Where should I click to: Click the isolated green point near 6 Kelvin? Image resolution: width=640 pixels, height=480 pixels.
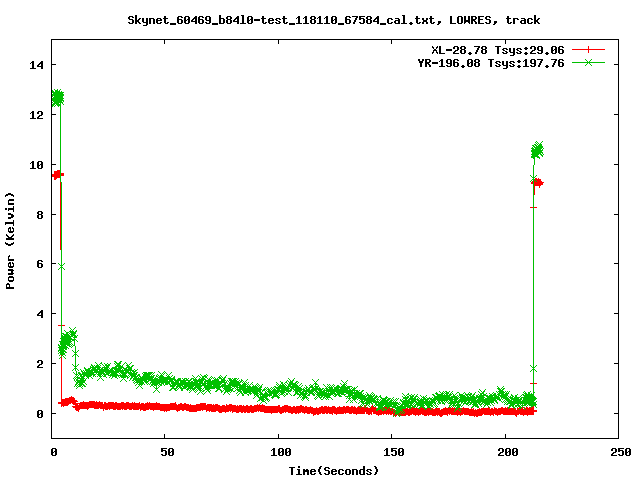point(61,267)
